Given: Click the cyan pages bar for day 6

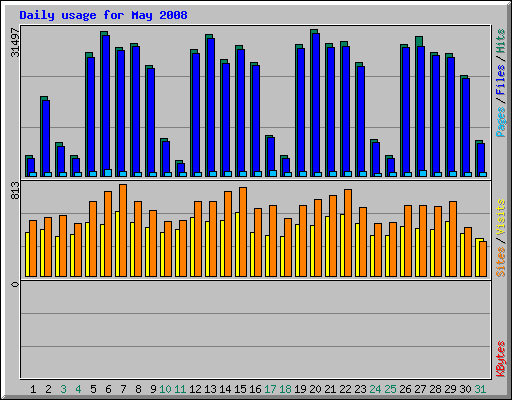Looking at the screenshot, I should point(108,173).
